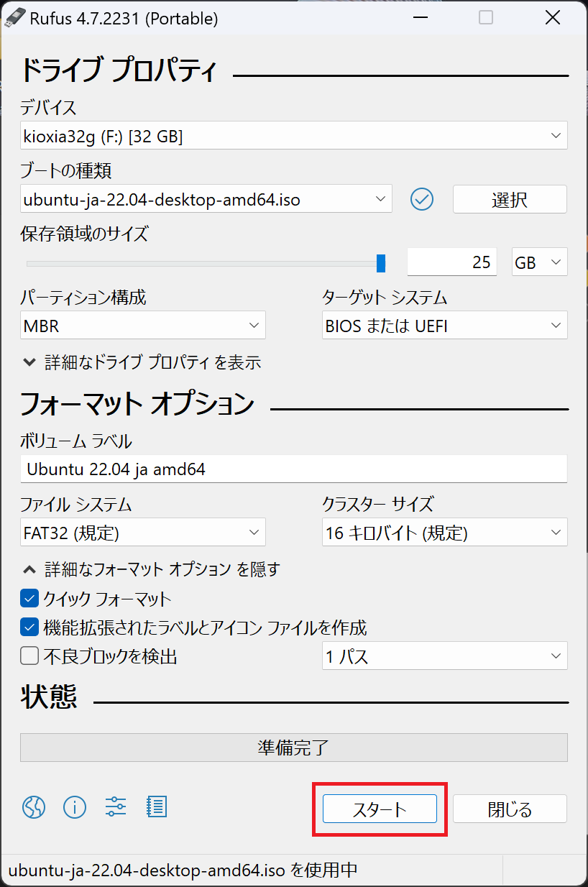Toggle 機能拡張されたラベルとアイコン ファイルを作成 checkbox
588x887 pixels.
point(29,628)
